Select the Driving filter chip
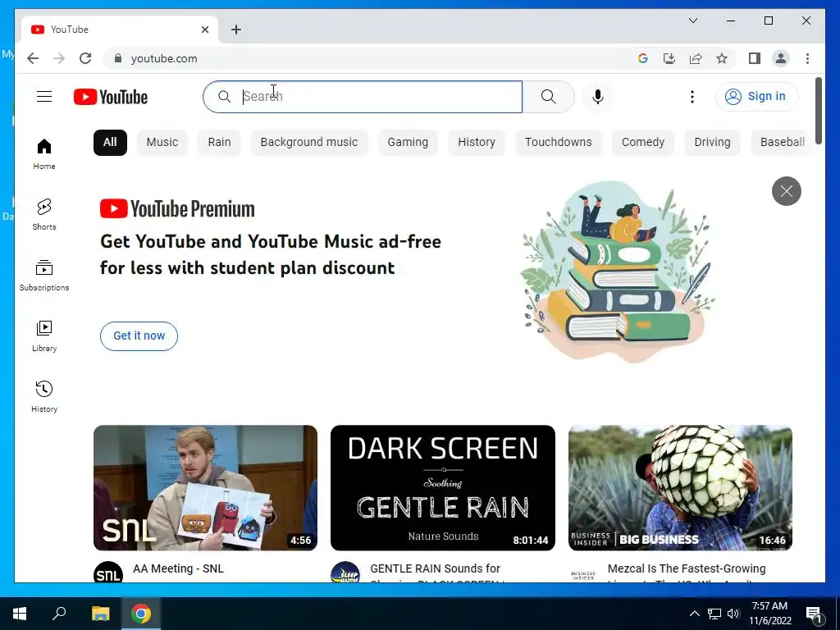 tap(712, 142)
